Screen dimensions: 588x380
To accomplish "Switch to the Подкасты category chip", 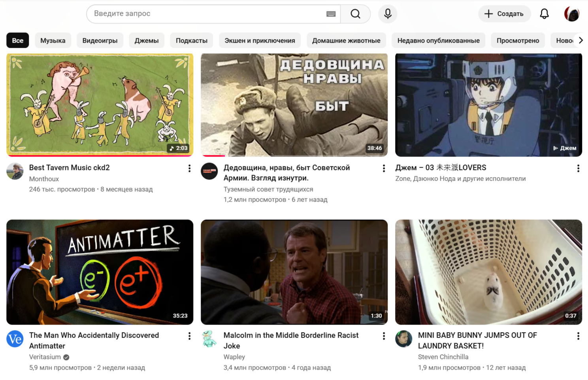I will pos(191,40).
